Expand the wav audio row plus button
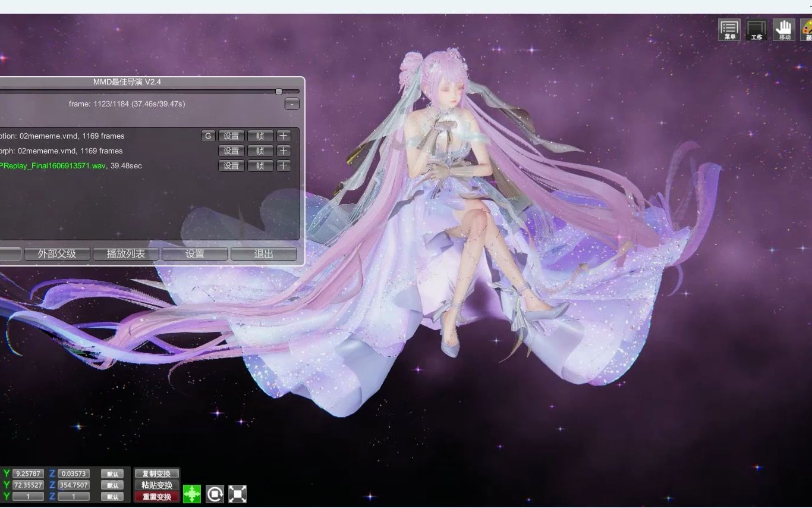Image resolution: width=812 pixels, height=508 pixels. pos(284,166)
